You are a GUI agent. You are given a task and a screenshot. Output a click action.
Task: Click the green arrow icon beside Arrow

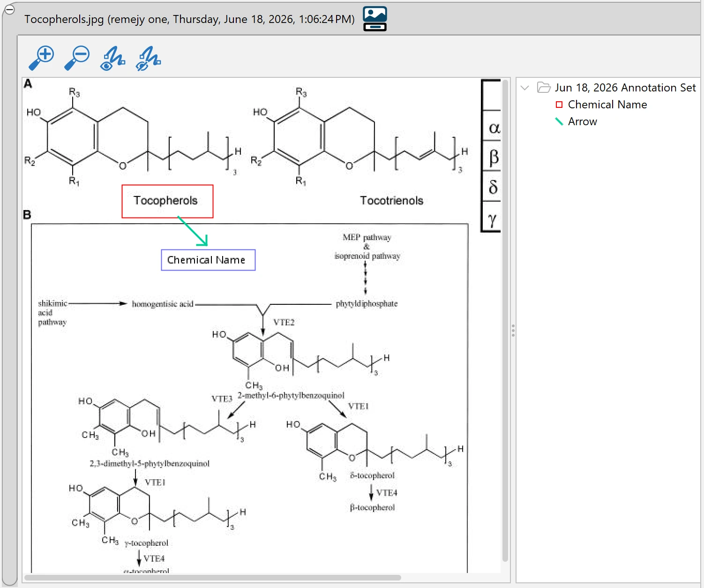click(559, 121)
